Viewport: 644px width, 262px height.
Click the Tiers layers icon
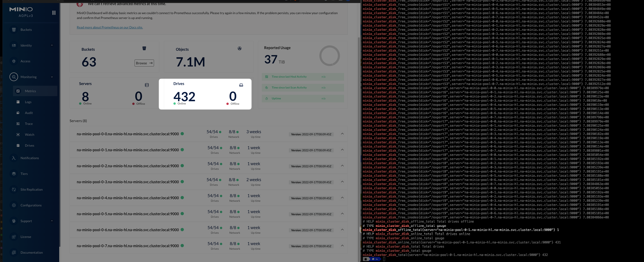14,174
